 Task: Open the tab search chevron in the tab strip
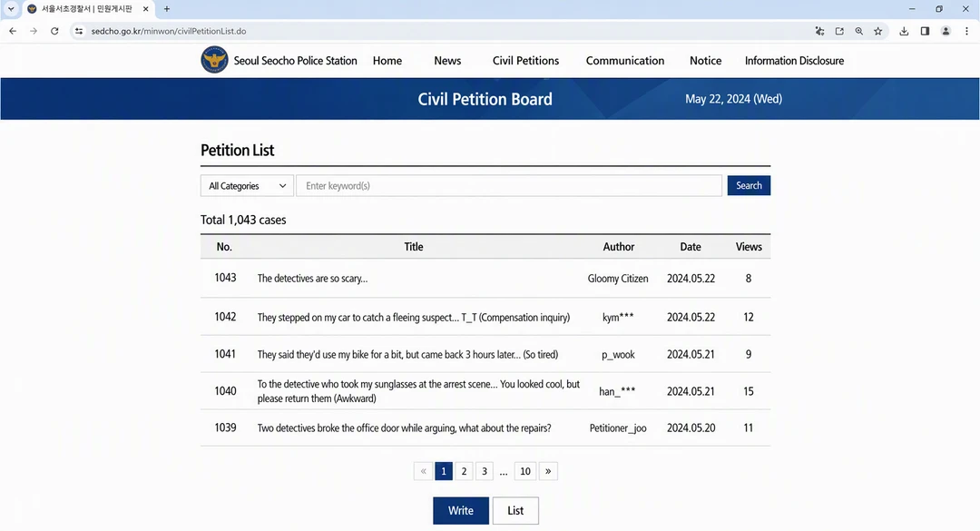tap(11, 9)
